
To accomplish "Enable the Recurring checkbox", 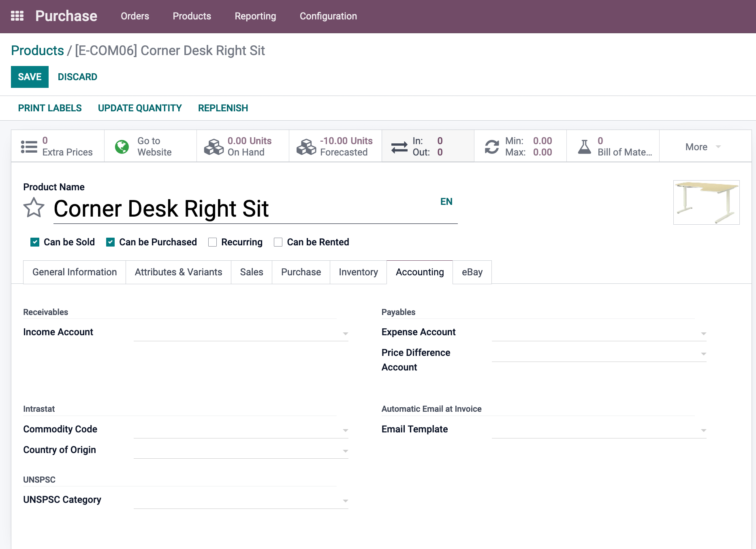I will coord(212,242).
